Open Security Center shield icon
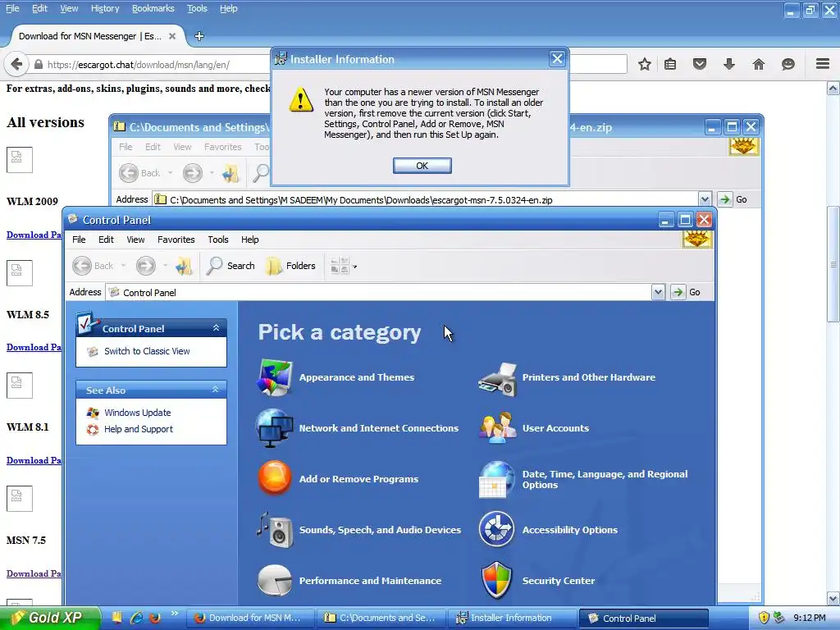Viewport: 840px width, 630px height. 496,580
